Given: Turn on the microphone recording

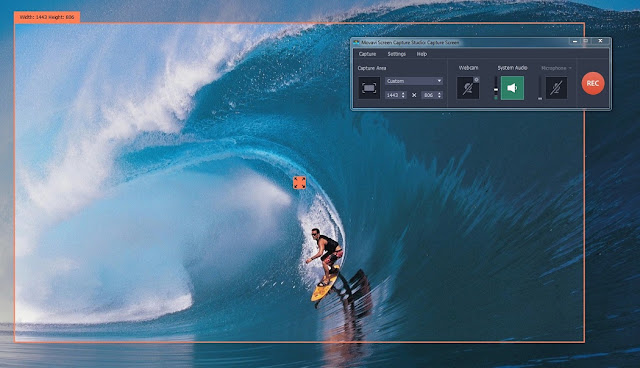Looking at the screenshot, I should (556, 88).
